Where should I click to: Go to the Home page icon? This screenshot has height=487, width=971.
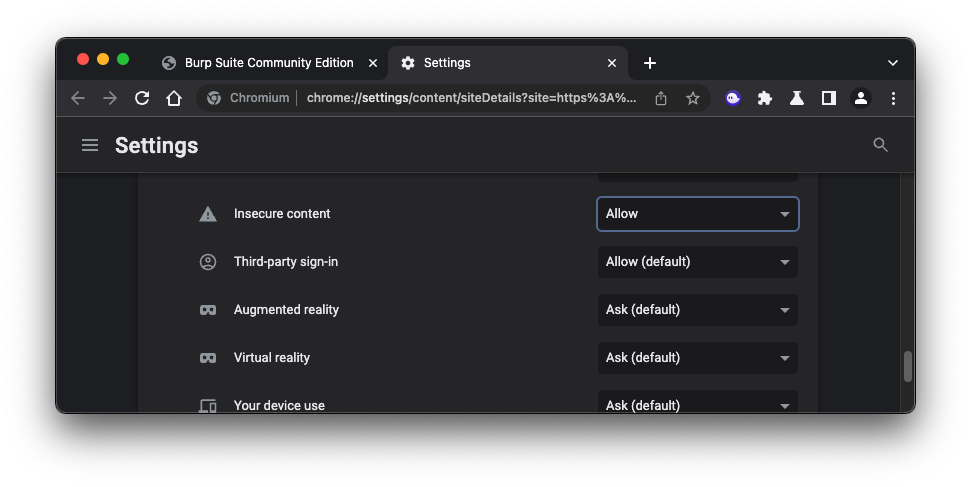[x=174, y=98]
